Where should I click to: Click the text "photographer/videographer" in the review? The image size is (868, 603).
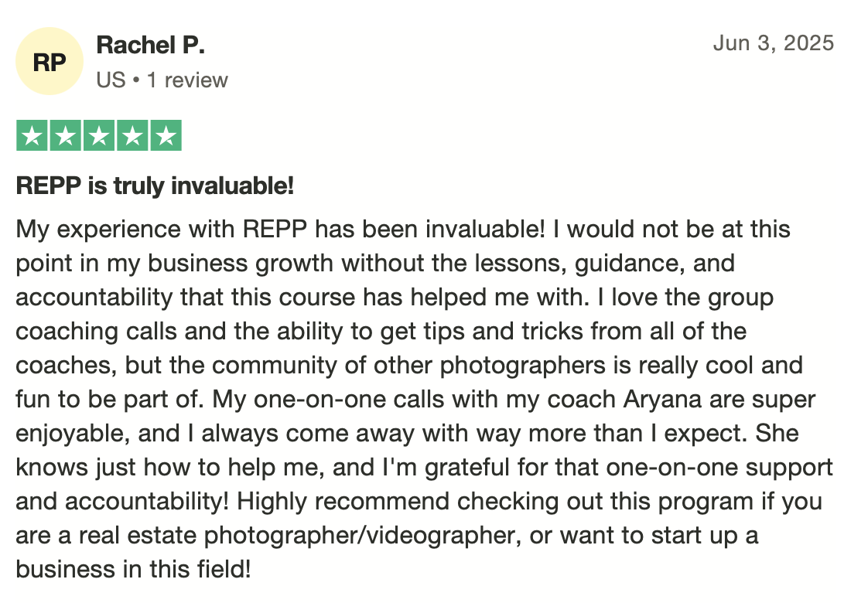pyautogui.click(x=363, y=536)
